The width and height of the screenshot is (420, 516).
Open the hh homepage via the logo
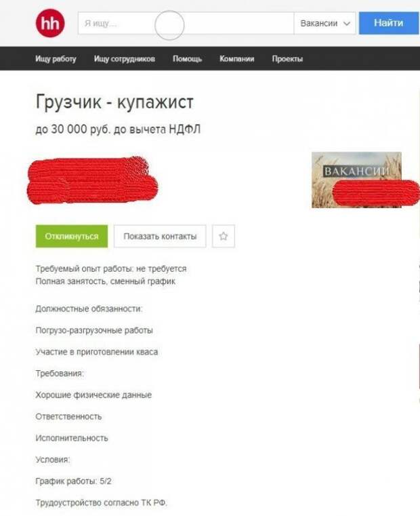point(50,23)
